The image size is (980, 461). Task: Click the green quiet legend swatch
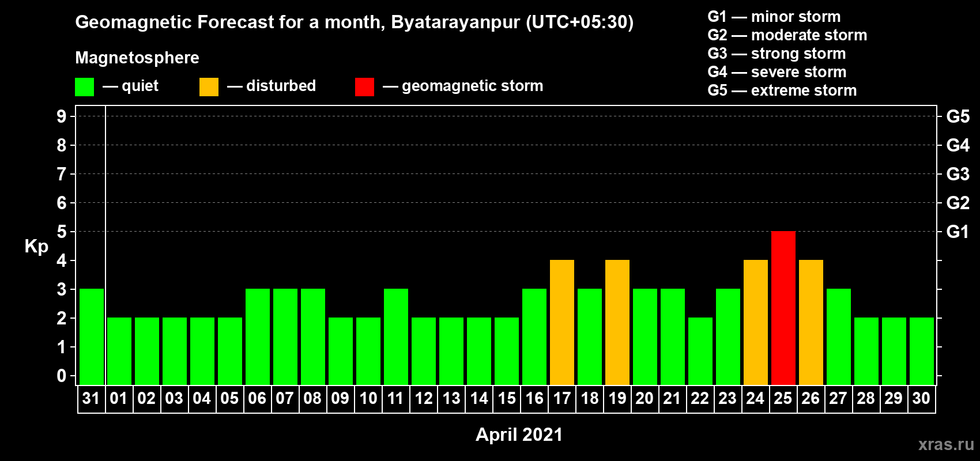tap(84, 87)
